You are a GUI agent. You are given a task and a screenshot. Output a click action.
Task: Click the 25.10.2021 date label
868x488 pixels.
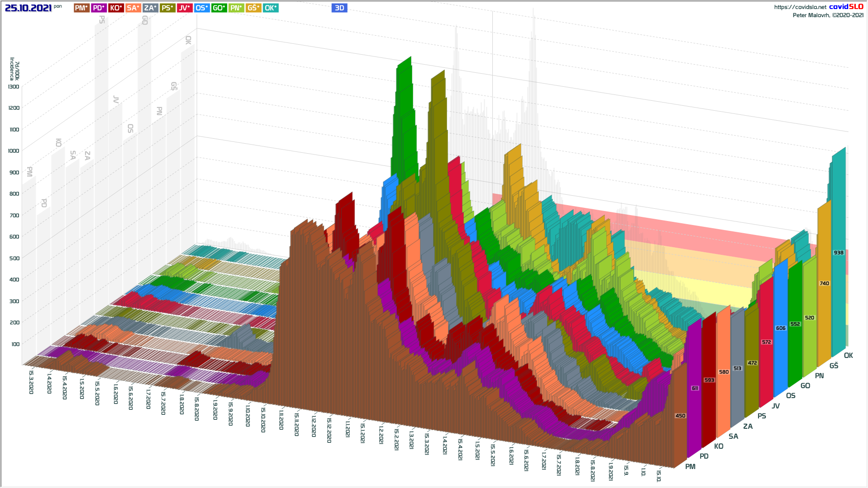(x=28, y=8)
